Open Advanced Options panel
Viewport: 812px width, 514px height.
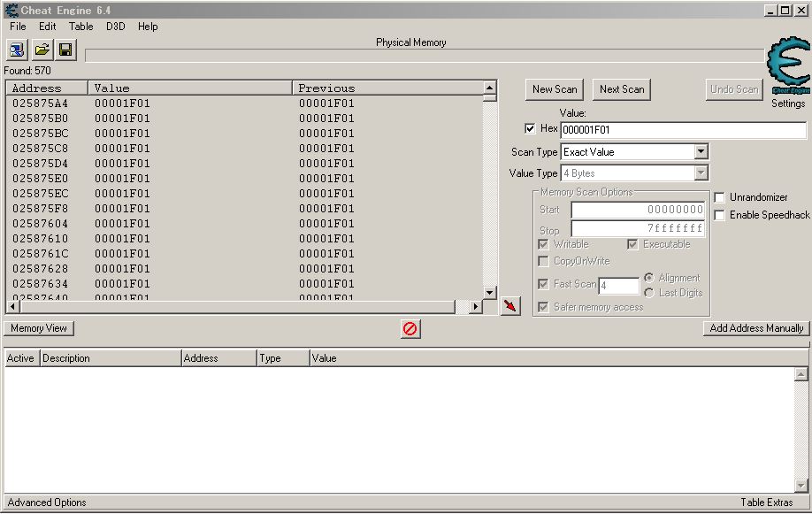(x=47, y=502)
